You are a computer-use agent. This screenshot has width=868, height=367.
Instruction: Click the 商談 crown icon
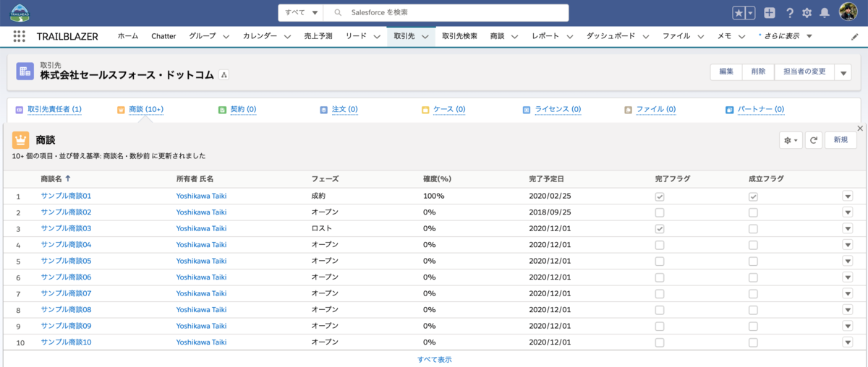(x=21, y=140)
